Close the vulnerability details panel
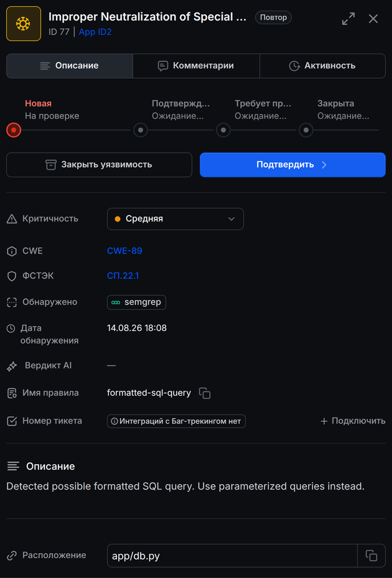392x578 pixels. tap(373, 19)
